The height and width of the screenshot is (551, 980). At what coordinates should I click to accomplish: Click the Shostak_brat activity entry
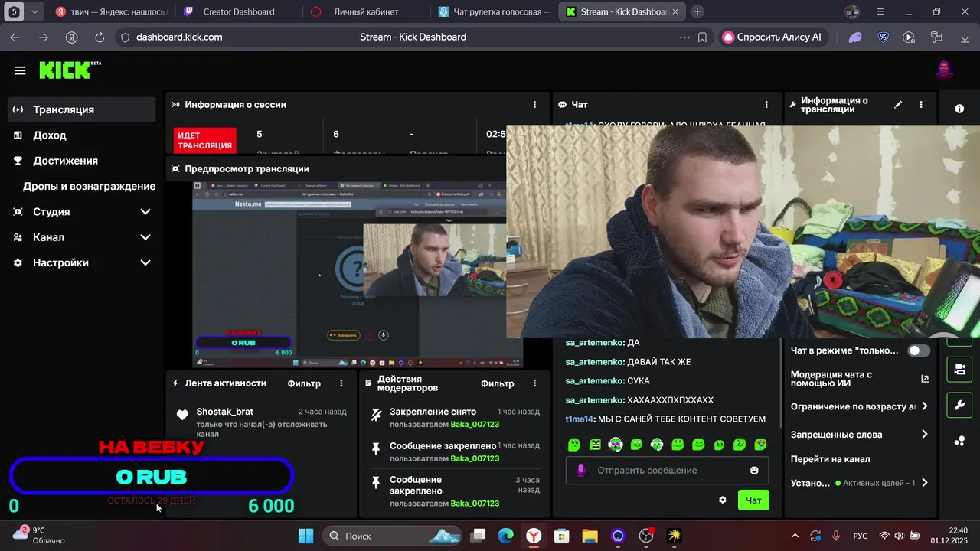point(261,422)
